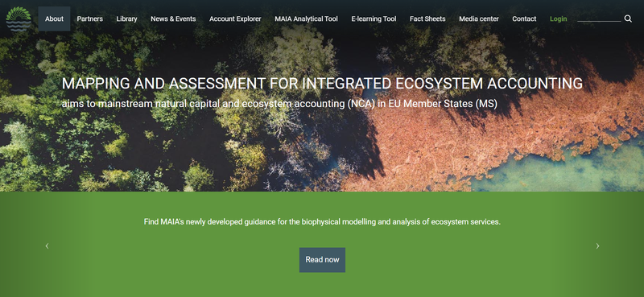
Task: Open the Library menu
Action: click(126, 19)
